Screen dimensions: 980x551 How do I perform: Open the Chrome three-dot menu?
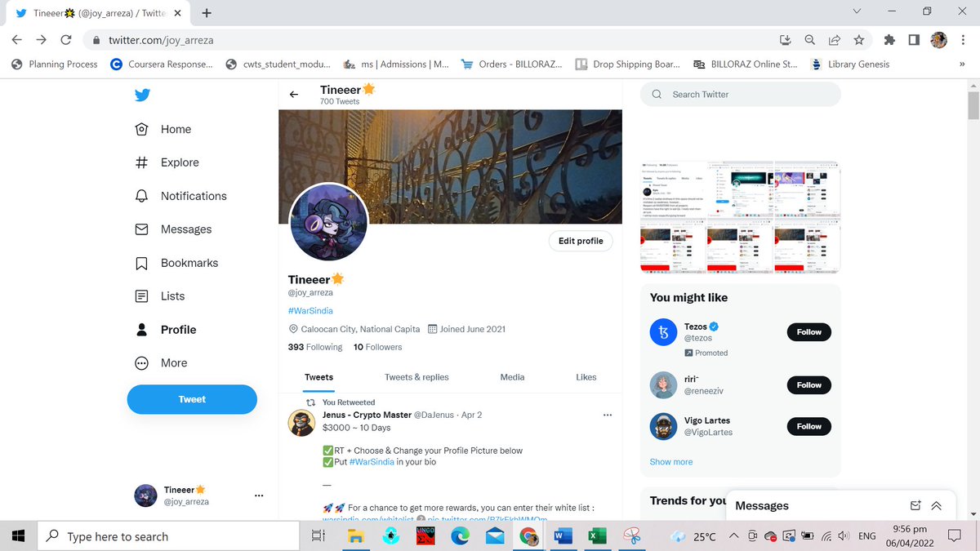[964, 39]
